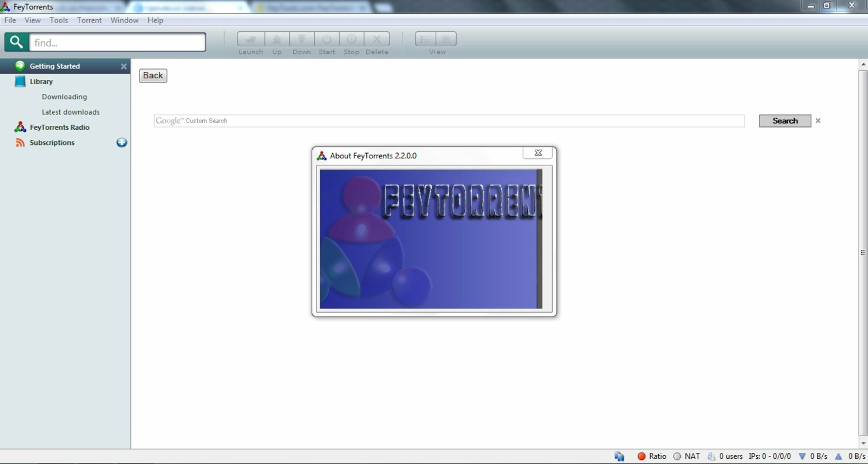Click the blue Library book icon
The width and height of the screenshot is (868, 464).
[x=20, y=81]
